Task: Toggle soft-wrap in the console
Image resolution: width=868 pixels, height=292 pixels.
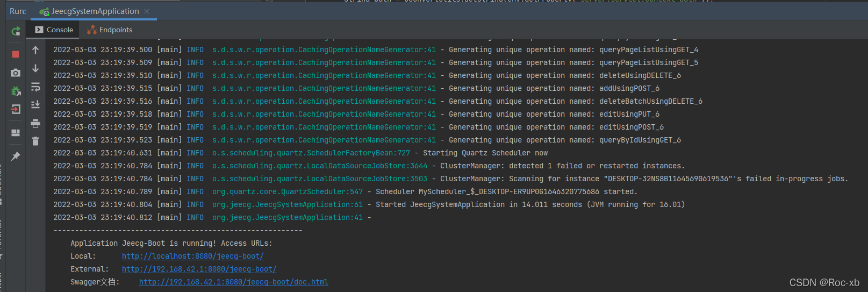Action: pyautogui.click(x=35, y=87)
